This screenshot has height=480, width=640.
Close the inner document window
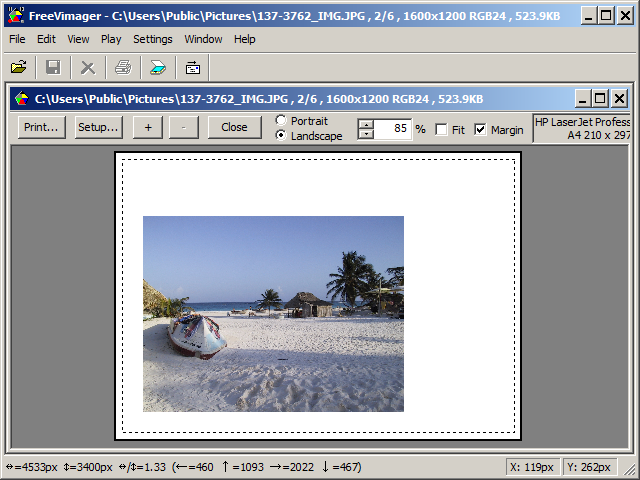(619, 99)
